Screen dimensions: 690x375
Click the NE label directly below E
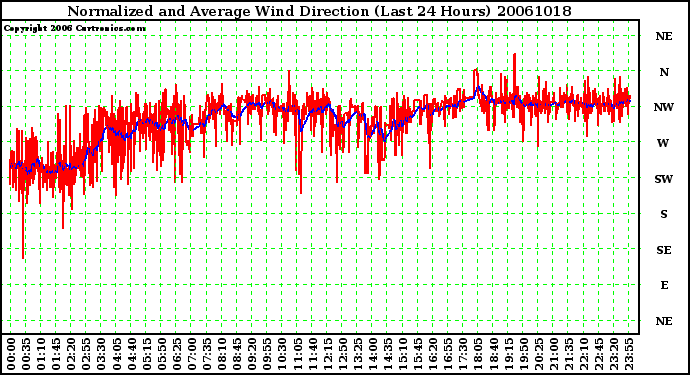[664, 321]
